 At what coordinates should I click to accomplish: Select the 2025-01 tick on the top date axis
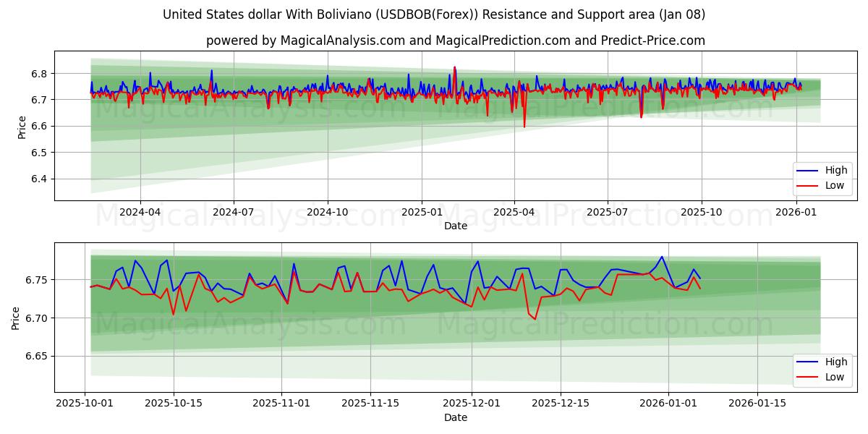coord(421,213)
